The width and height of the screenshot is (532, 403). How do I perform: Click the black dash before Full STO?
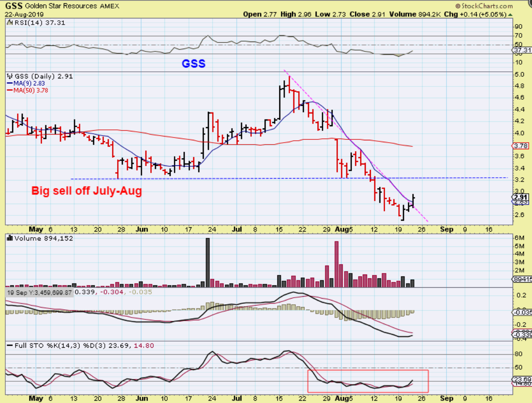tap(10, 346)
